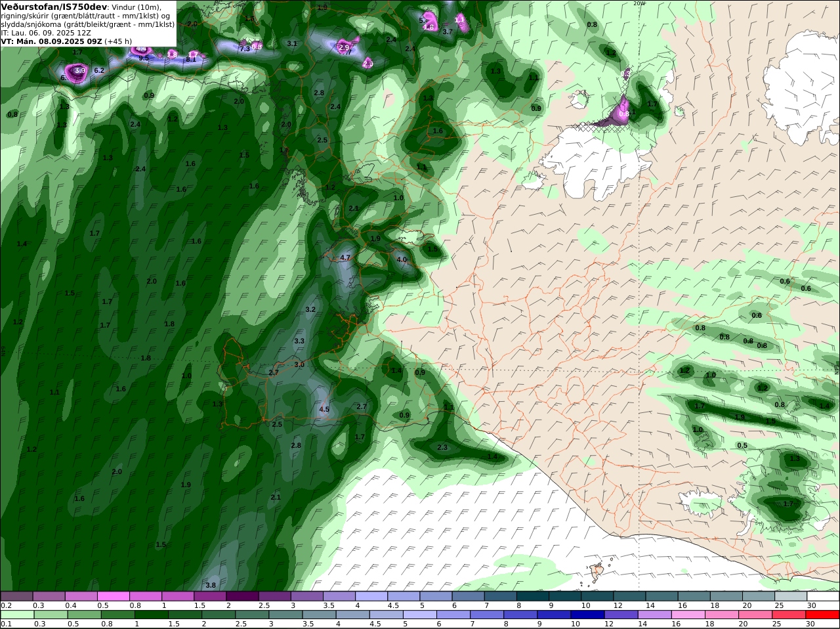Image resolution: width=840 pixels, height=629 pixels.
Task: Click the 3.8 value near the bottom edge
Action: point(211,586)
